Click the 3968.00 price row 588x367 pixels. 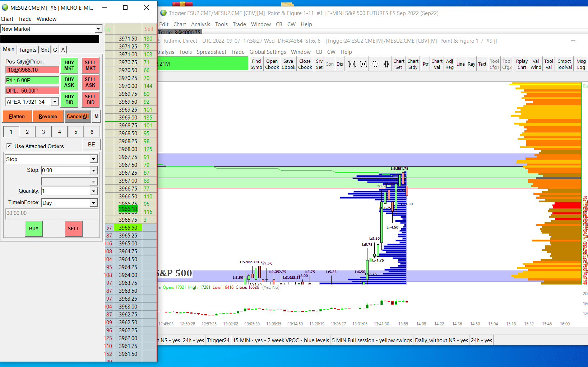[128, 149]
